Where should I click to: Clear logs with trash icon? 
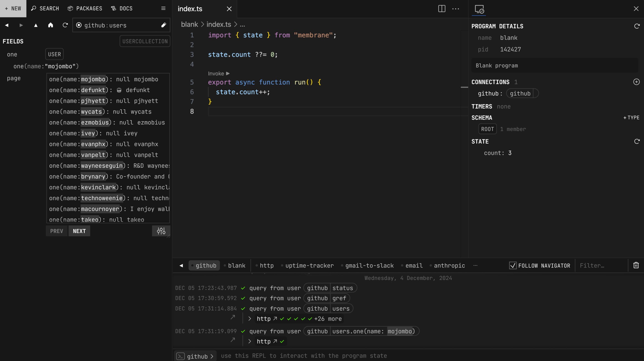(636, 265)
